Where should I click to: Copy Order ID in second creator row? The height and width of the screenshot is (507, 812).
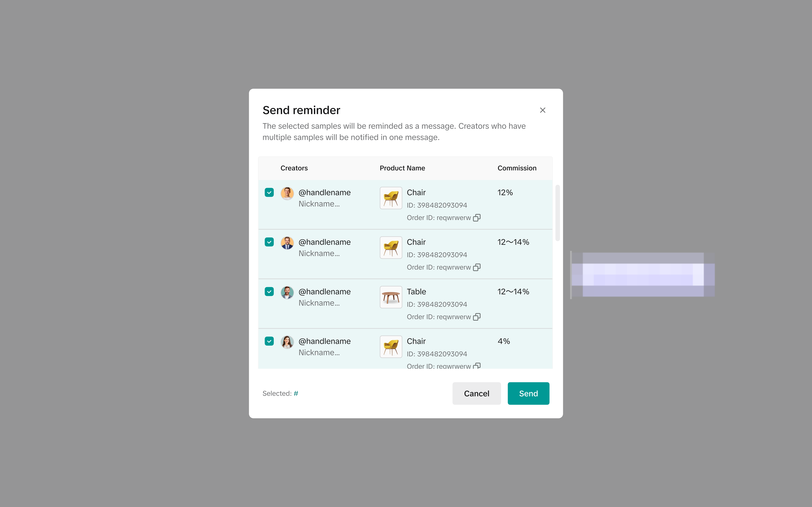[476, 267]
